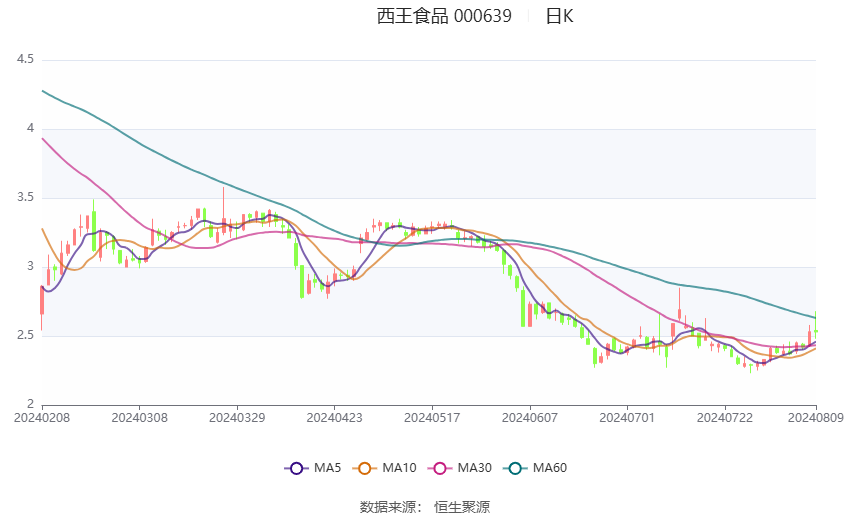Click the 日K label in title
Viewport: 850px width, 517px height.
click(x=559, y=16)
